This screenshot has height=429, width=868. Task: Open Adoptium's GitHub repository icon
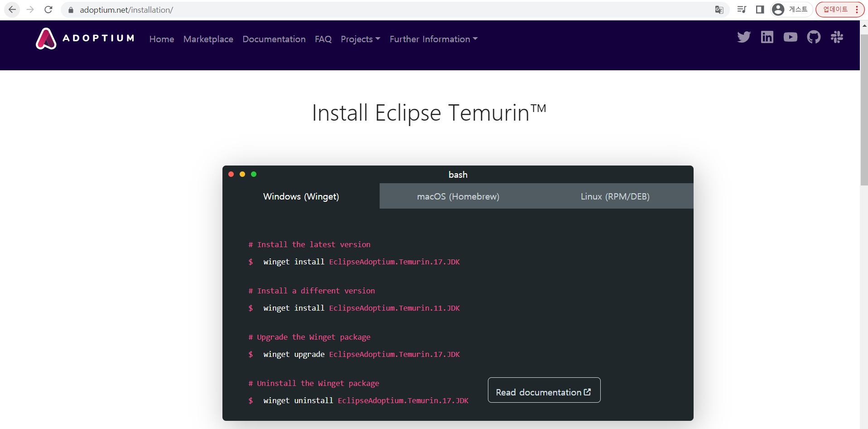(x=814, y=37)
